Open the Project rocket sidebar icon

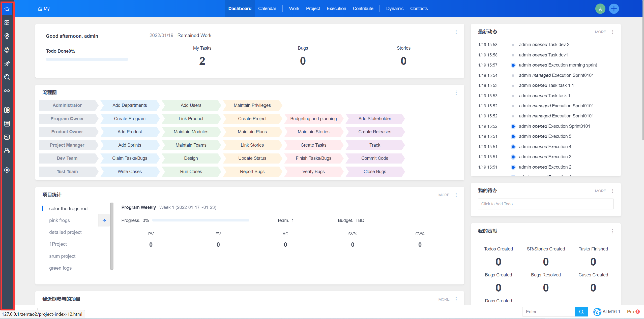7,50
